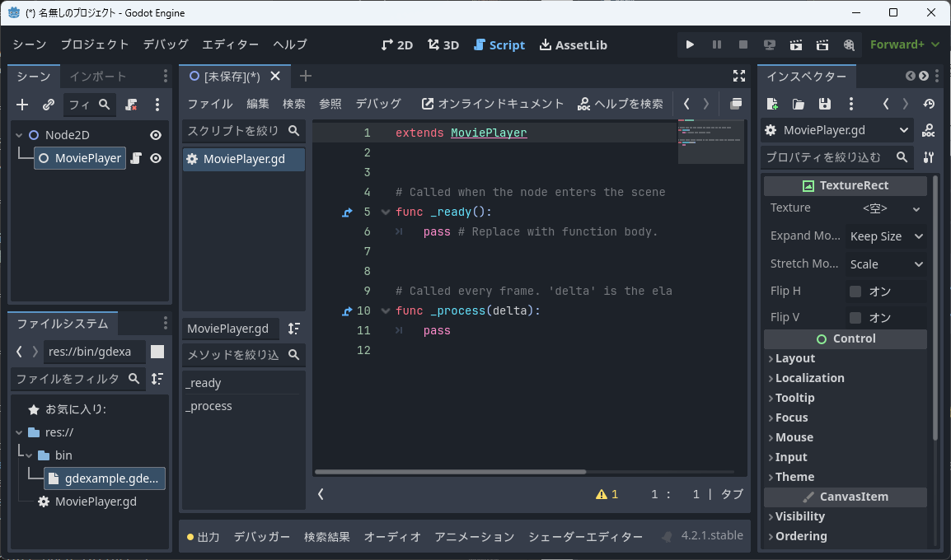The height and width of the screenshot is (560, 951).
Task: Run the project with the play icon
Action: coord(690,44)
